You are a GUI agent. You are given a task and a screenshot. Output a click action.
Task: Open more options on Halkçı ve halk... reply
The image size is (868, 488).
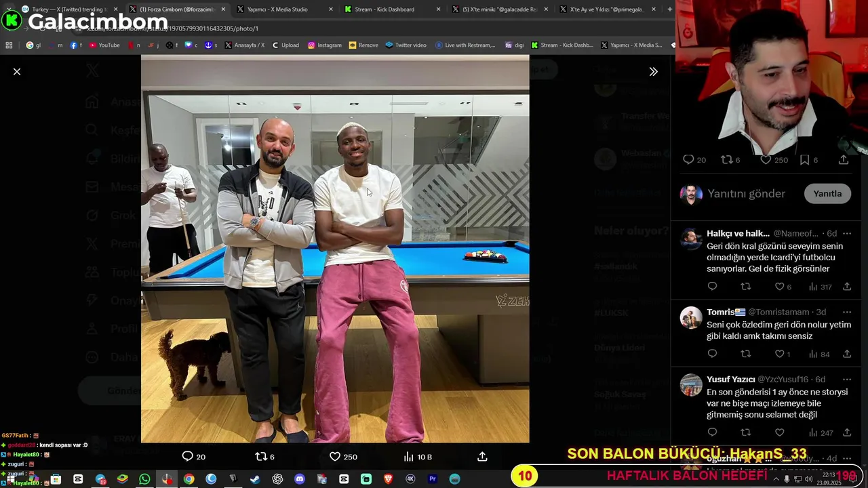847,234
